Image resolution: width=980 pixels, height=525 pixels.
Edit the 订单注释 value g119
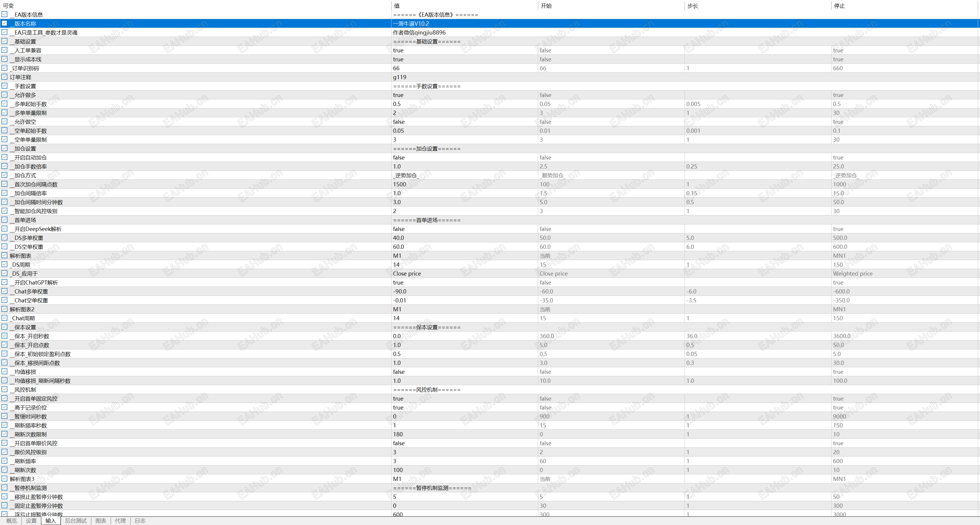(x=400, y=77)
